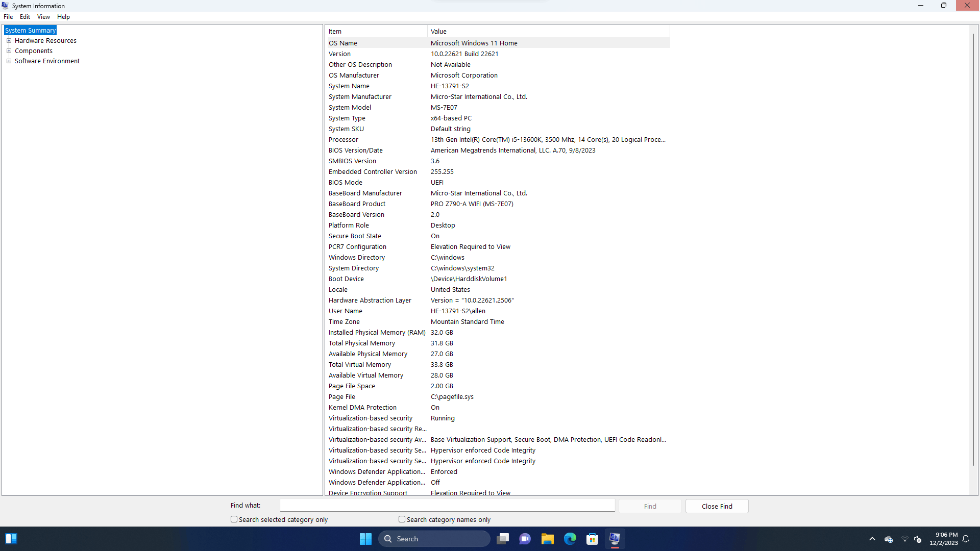Launch Microsoft Edge from the taskbar
This screenshot has width=980, height=551.
point(570,539)
